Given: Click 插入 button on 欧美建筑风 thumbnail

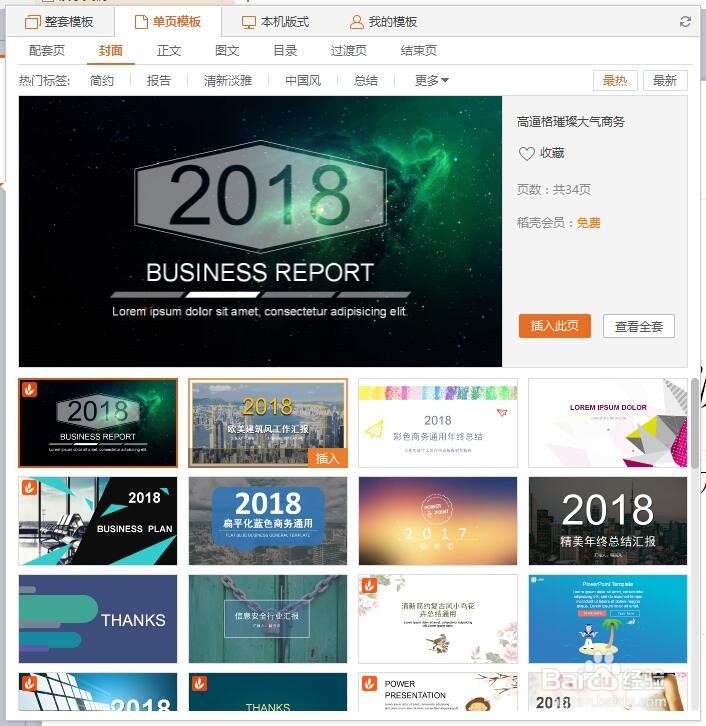Looking at the screenshot, I should point(327,458).
